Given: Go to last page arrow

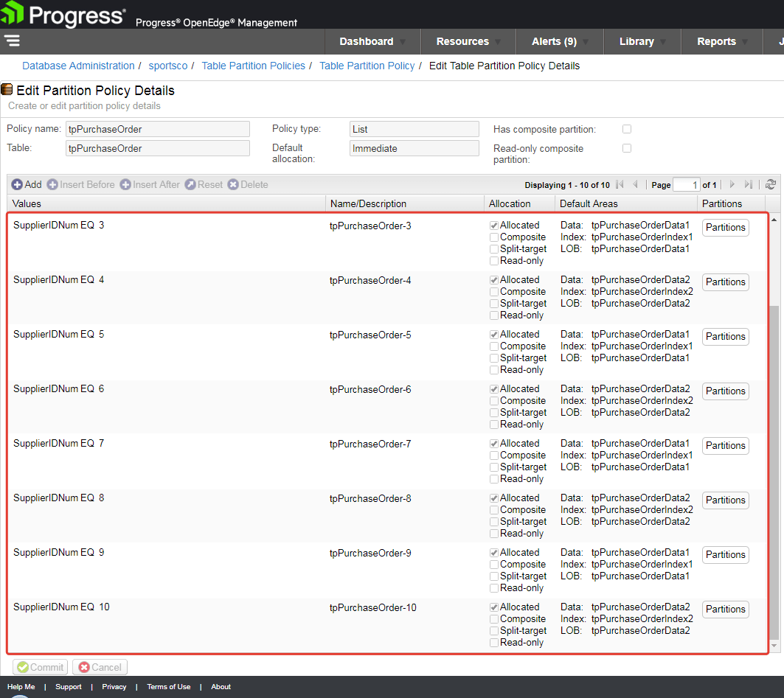Looking at the screenshot, I should click(x=748, y=184).
